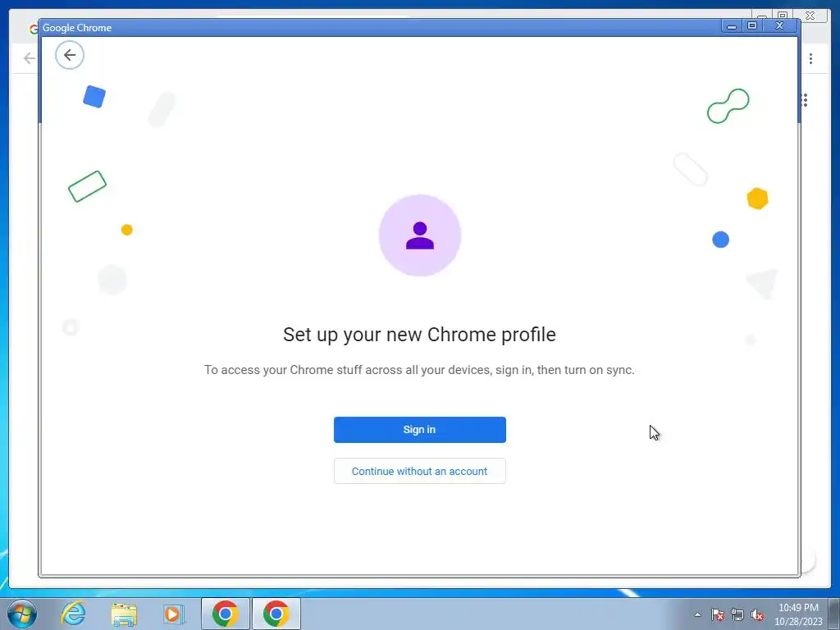Open the Windows Start menu
Screen dimensions: 840x630
pos(22,614)
